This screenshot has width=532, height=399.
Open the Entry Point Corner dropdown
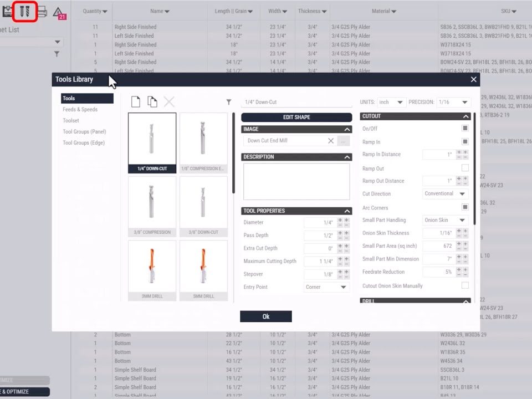pyautogui.click(x=326, y=287)
